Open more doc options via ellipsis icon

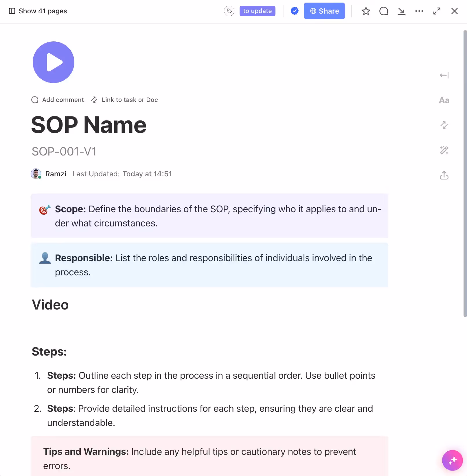419,11
